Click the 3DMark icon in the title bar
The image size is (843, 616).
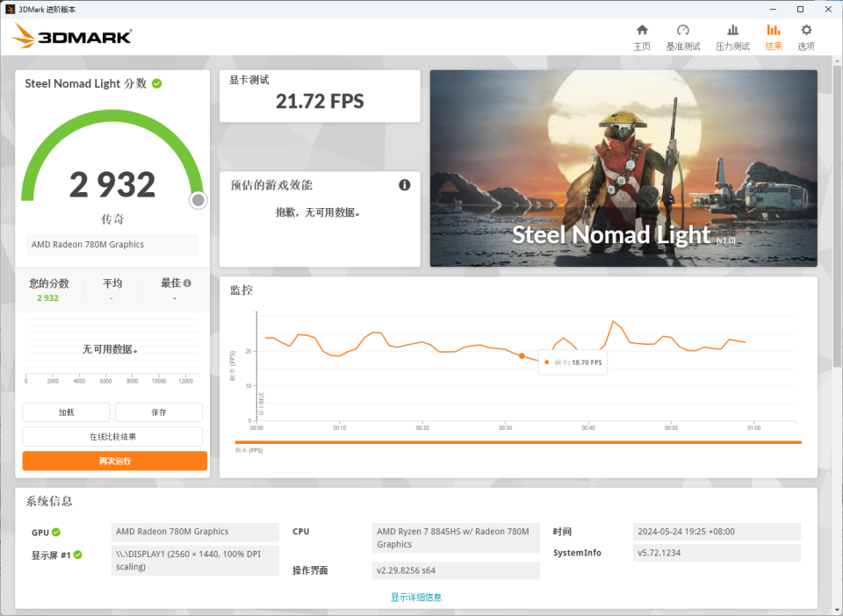click(x=9, y=9)
